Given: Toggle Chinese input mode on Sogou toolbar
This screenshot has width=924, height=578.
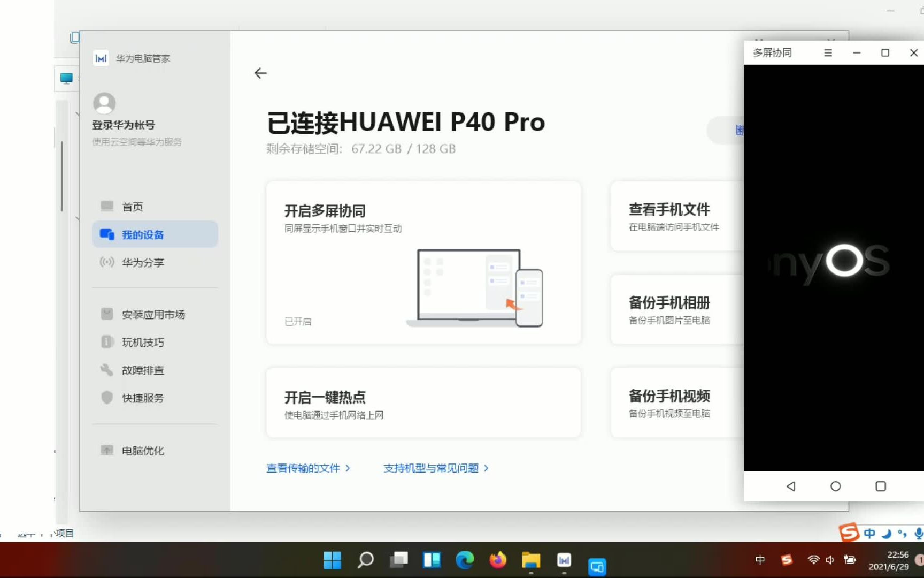Looking at the screenshot, I should point(869,533).
